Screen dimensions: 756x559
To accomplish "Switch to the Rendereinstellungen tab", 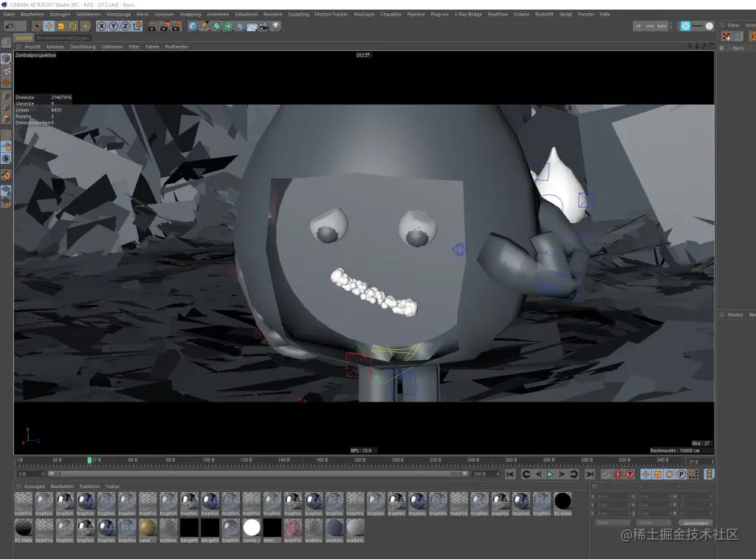I will click(66, 37).
